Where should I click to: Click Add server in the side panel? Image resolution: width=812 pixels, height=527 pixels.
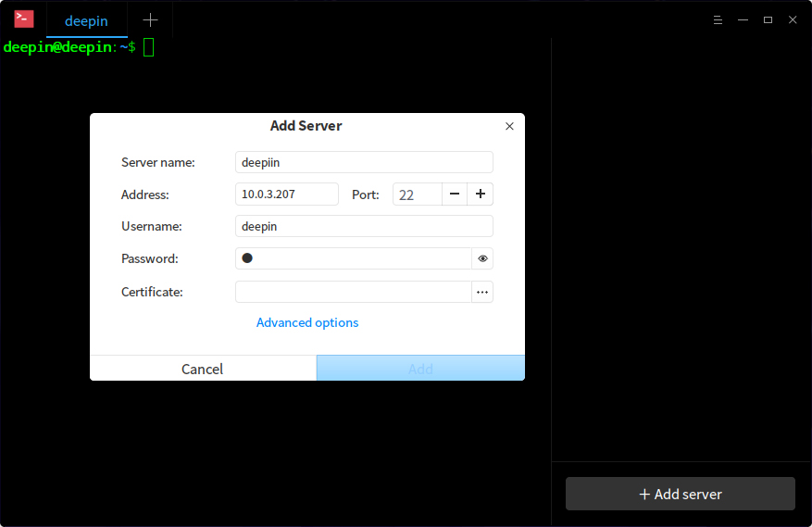(681, 494)
